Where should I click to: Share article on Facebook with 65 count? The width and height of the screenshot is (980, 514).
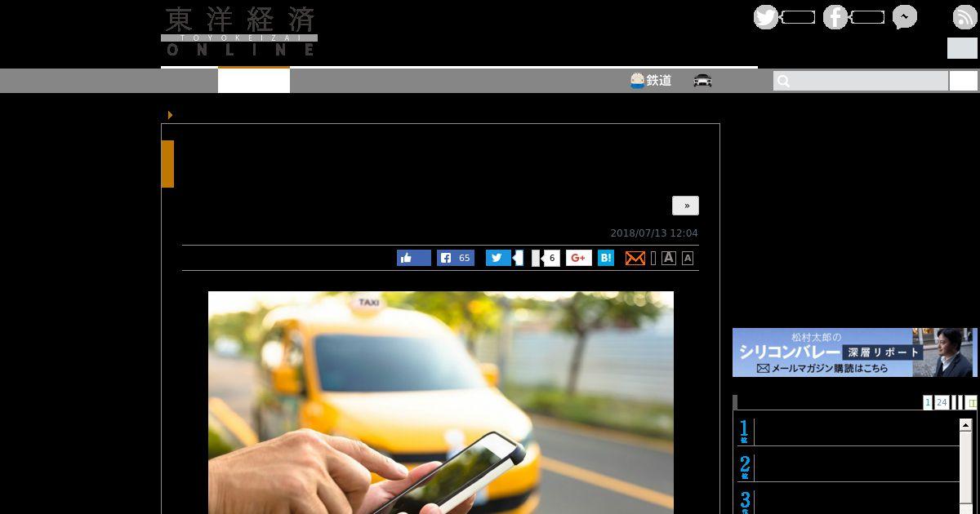(x=456, y=258)
